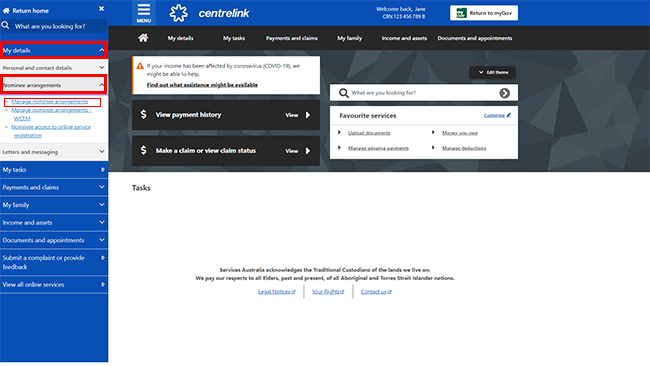Image resolution: width=650 pixels, height=366 pixels.
Task: Click the sidebar search magnifier icon
Action: coord(5,26)
